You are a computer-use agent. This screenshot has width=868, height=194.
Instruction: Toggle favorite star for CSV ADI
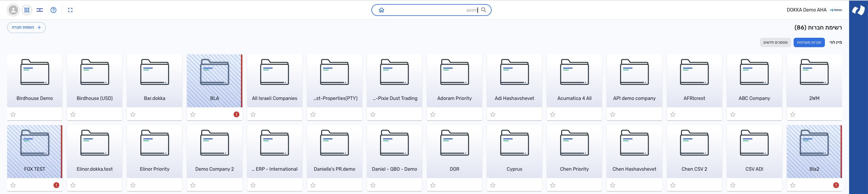[733, 185]
